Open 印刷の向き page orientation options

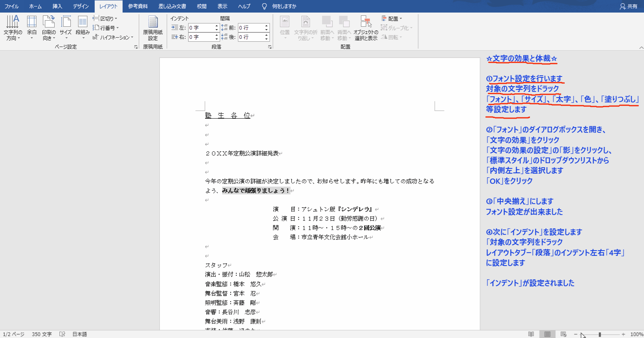[49, 28]
